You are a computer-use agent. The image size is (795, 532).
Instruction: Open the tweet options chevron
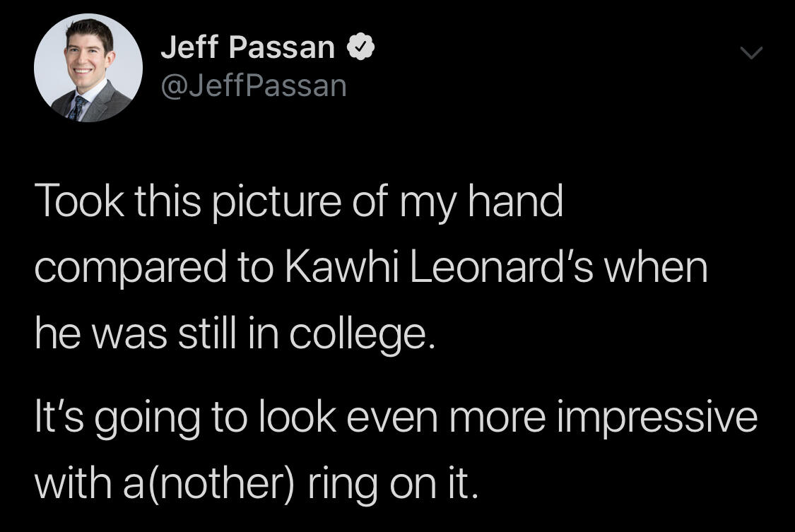pyautogui.click(x=751, y=53)
